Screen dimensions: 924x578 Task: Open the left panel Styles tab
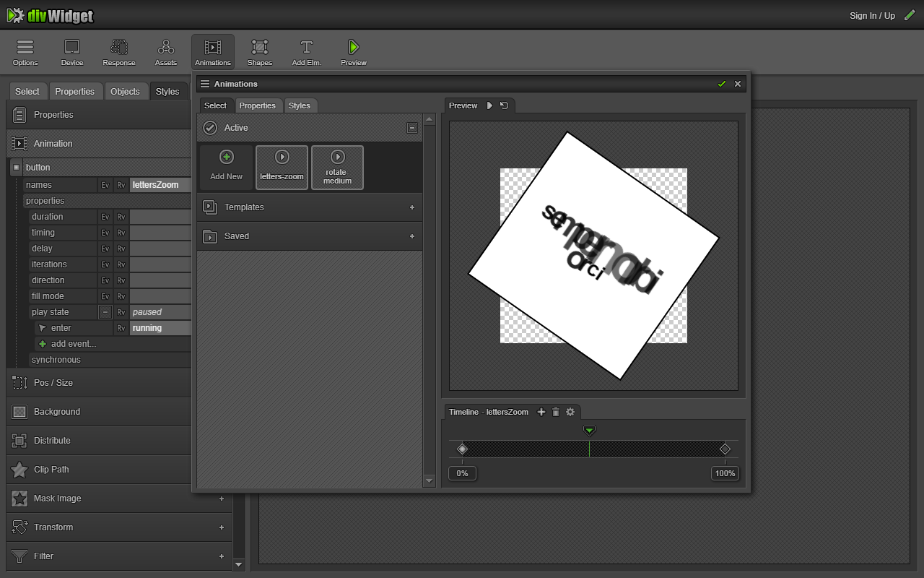point(167,91)
